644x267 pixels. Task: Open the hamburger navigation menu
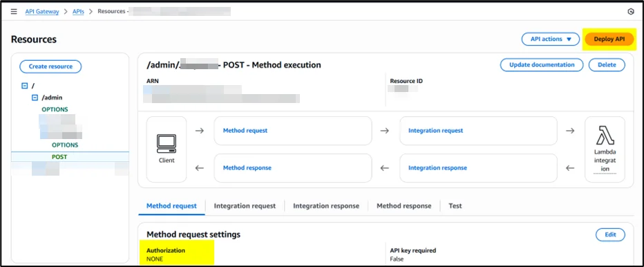tap(14, 12)
